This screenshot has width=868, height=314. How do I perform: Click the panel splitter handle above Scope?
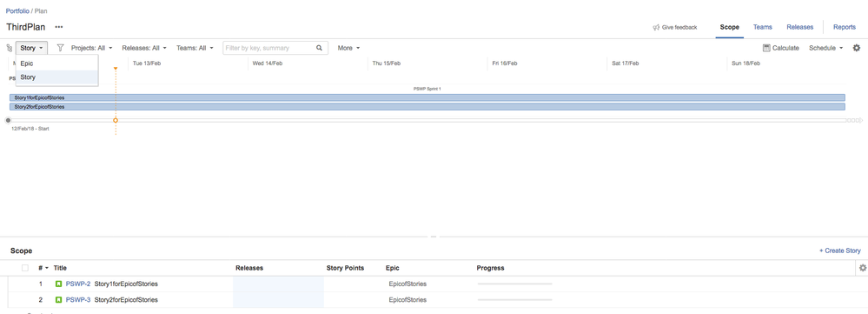coord(434,237)
